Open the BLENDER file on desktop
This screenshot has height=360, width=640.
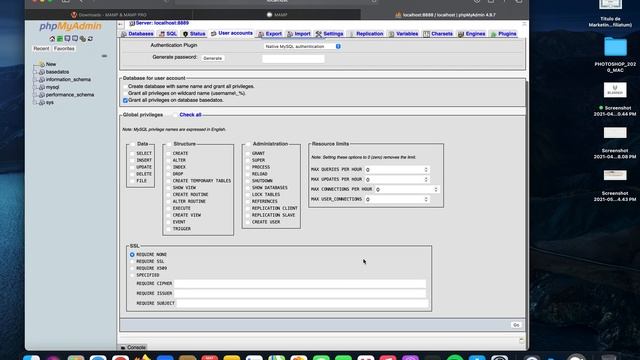(615, 90)
